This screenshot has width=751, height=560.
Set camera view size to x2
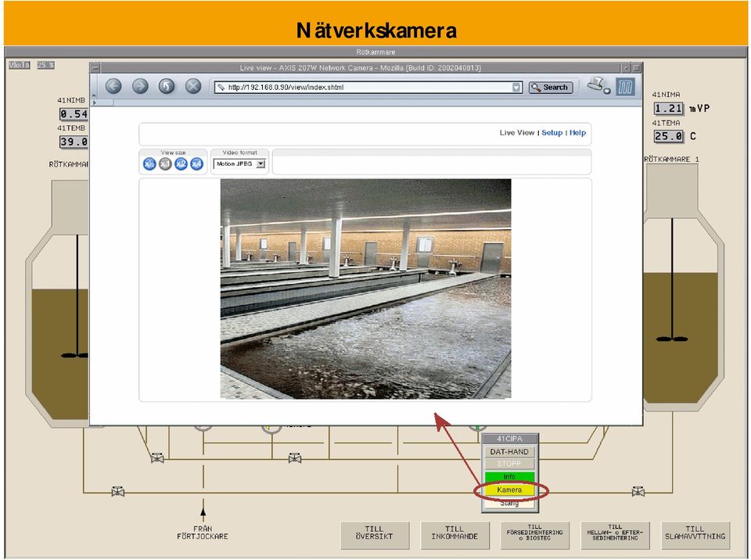181,164
